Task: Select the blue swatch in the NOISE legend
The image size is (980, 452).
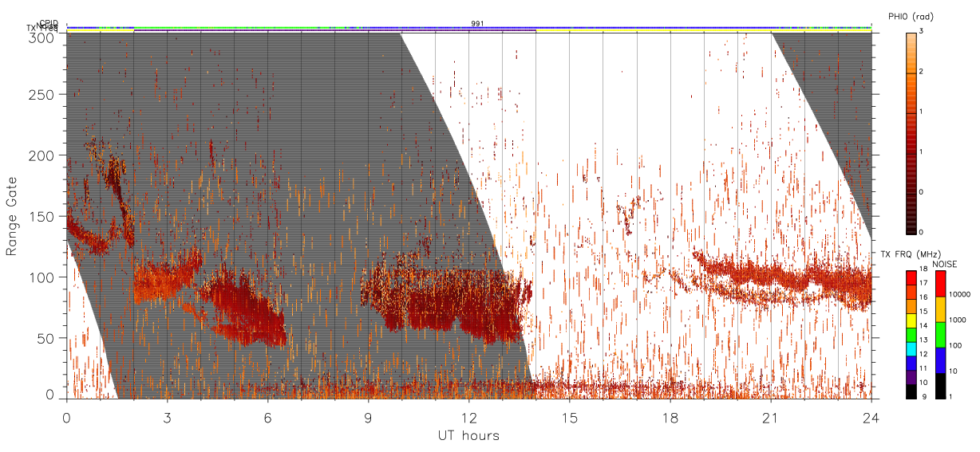Action: click(x=941, y=360)
